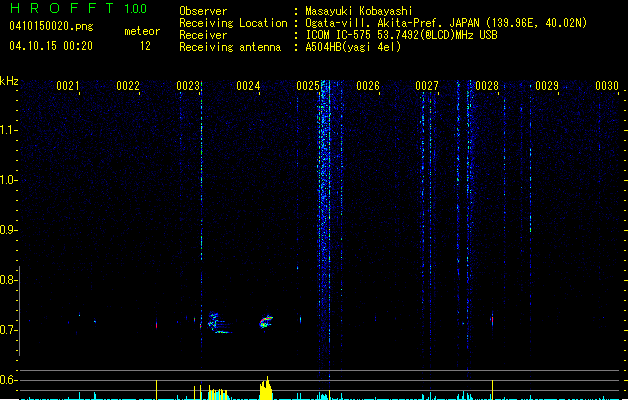Click the 0.6 frequency axis label
Screen dimensions: 629x400
tap(8, 380)
